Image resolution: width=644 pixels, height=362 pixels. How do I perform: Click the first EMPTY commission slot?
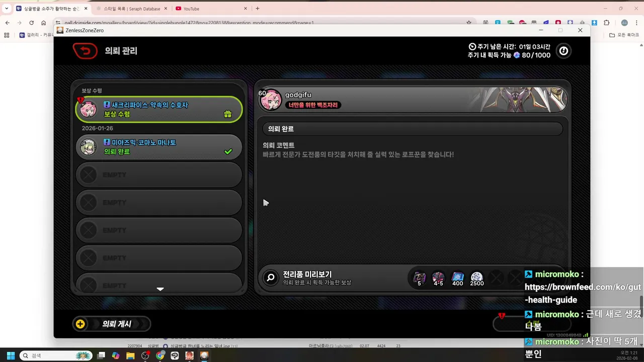(158, 174)
